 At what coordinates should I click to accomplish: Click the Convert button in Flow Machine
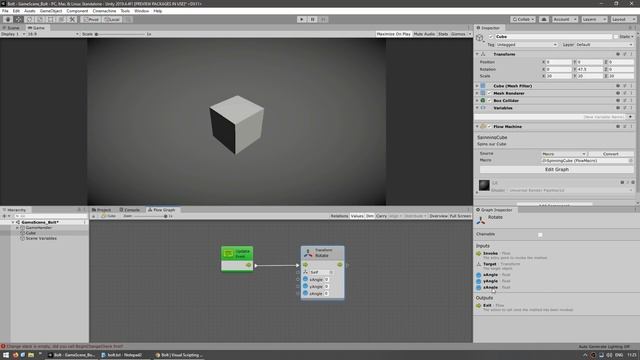(x=611, y=154)
